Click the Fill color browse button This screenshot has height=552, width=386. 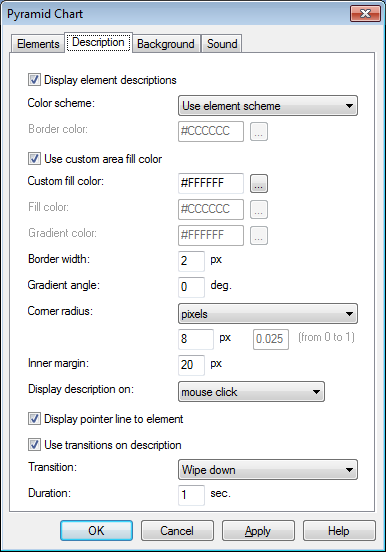click(x=259, y=209)
